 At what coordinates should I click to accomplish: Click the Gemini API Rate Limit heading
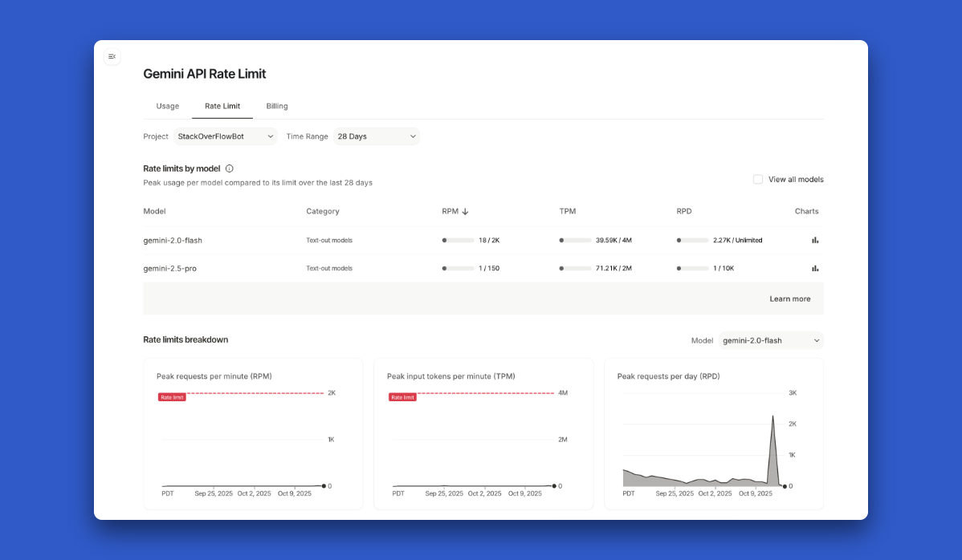point(204,74)
